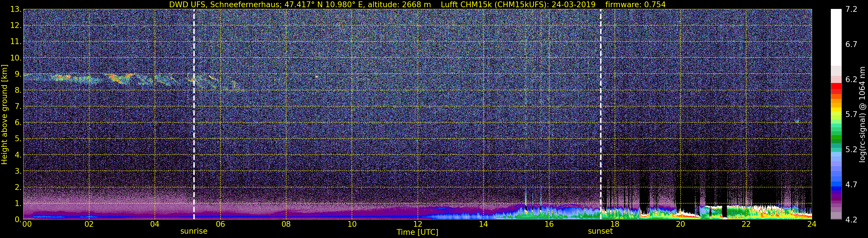Click the Time [UTC] axis label

[x=417, y=232]
